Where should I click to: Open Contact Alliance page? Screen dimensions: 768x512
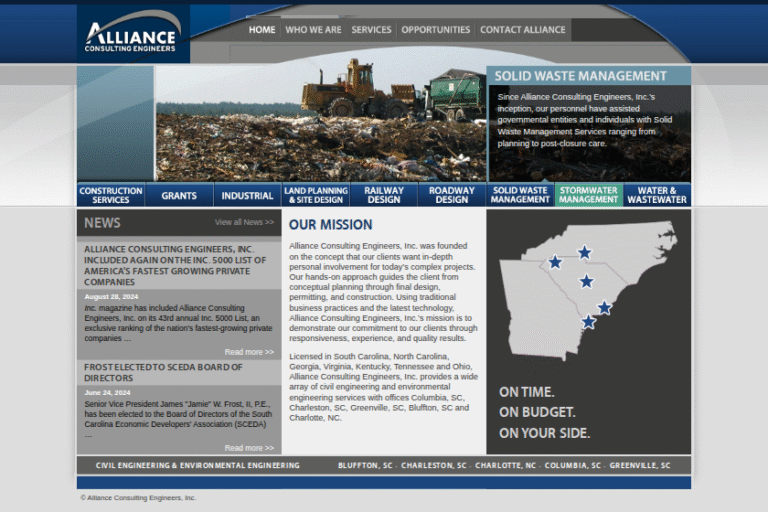click(x=522, y=30)
